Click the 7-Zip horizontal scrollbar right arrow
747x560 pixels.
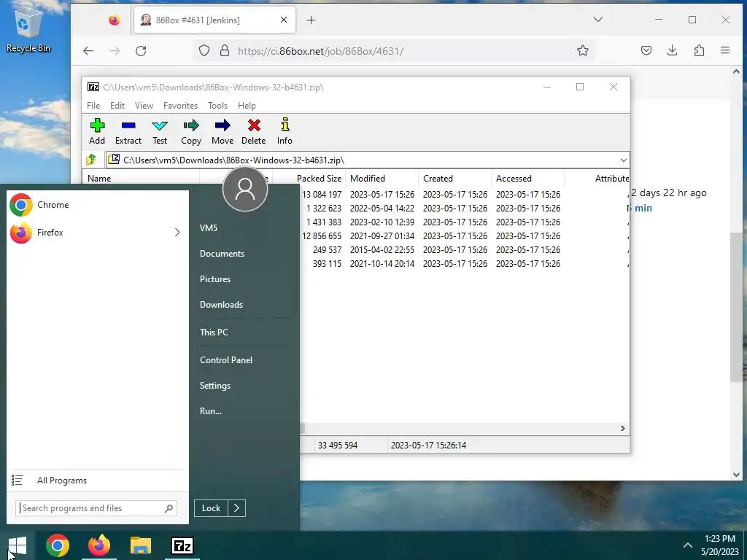[x=623, y=429]
